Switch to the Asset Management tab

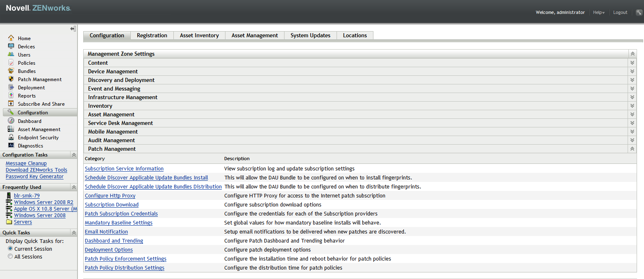(255, 36)
